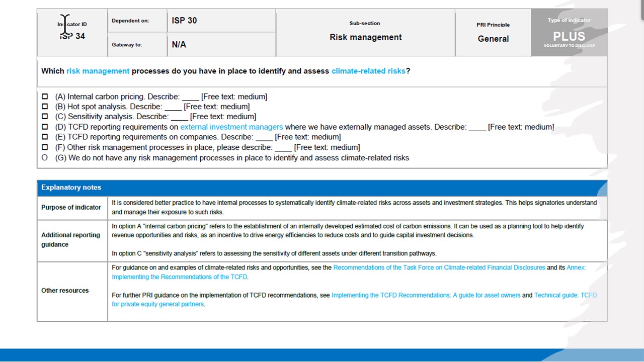Check option (F) Other risk management processes
This screenshot has height=362, width=644.
click(x=45, y=147)
